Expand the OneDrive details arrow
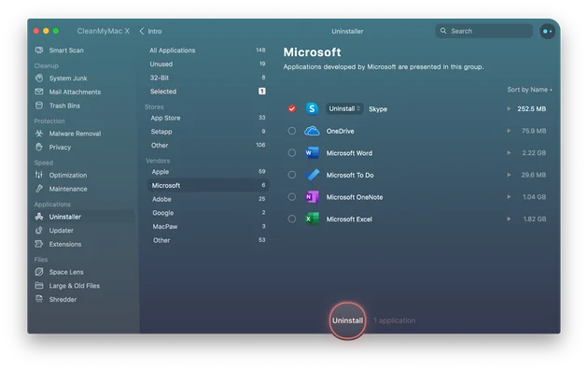The image size is (588, 370). (x=509, y=131)
